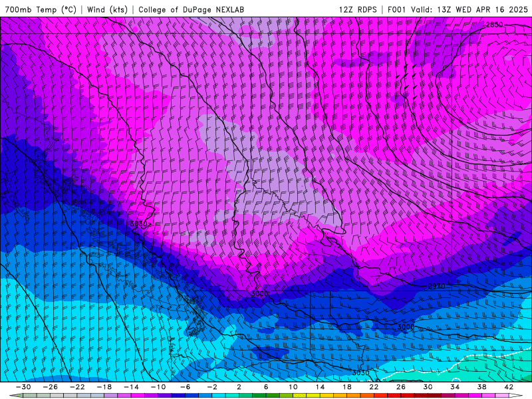The width and height of the screenshot is (532, 399).
Task: Select the -18 colorbar value
Action: tap(104, 387)
